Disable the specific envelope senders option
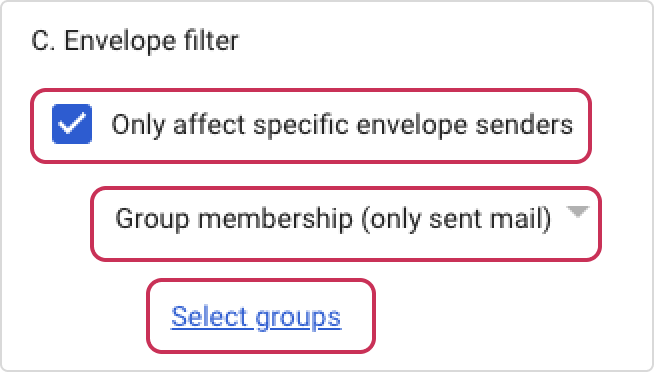This screenshot has width=654, height=372. (x=72, y=124)
